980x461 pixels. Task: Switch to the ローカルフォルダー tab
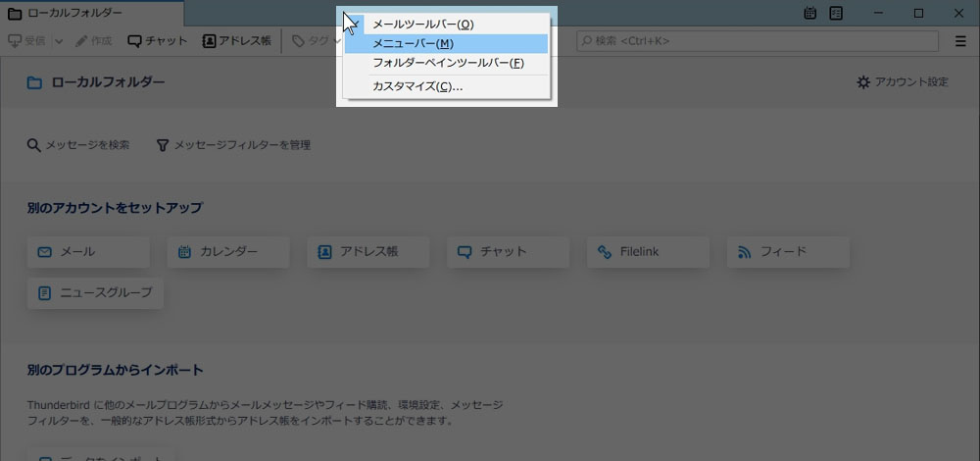(x=92, y=13)
